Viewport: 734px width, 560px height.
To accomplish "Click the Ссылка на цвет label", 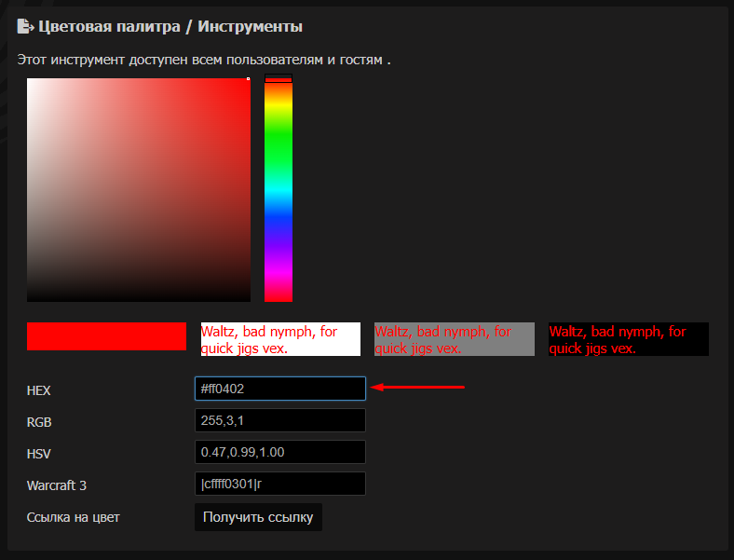I will click(x=73, y=517).
